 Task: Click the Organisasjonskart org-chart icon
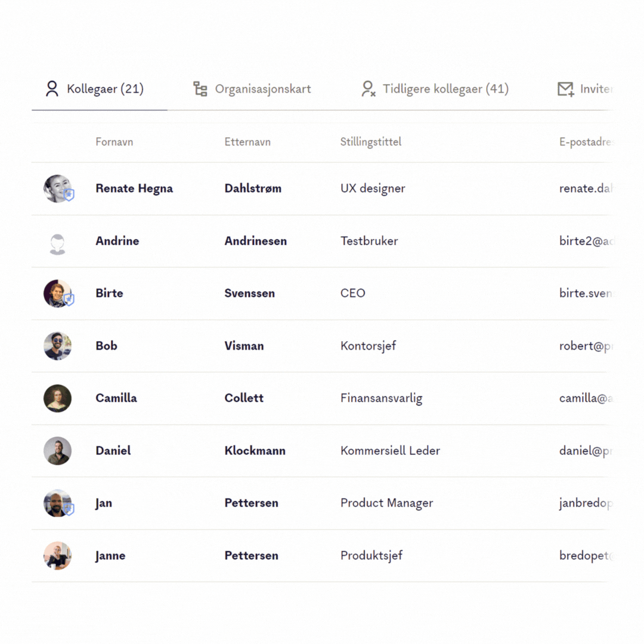pos(199,88)
